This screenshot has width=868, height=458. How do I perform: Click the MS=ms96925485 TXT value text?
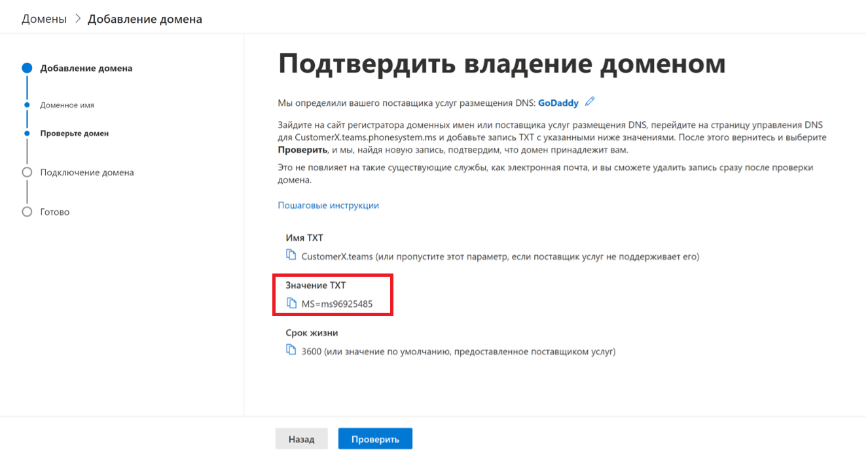[337, 304]
